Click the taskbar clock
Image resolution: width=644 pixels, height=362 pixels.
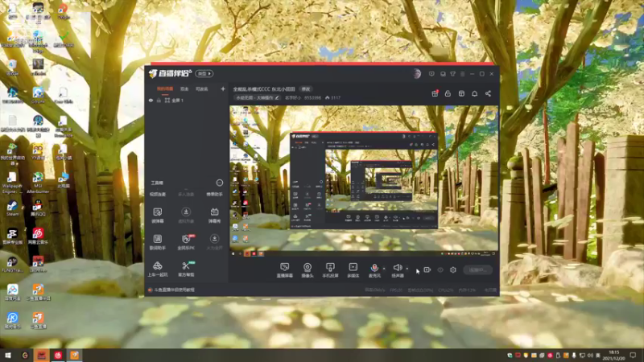click(613, 355)
